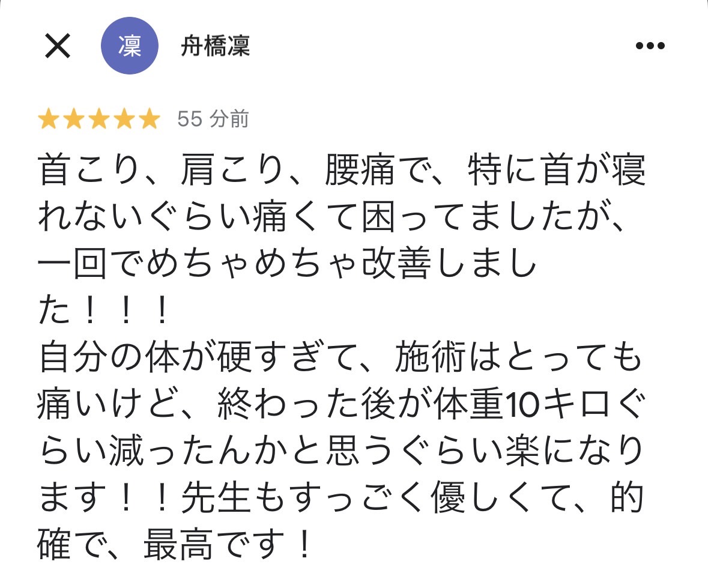
Task: Close the review with the X icon
Action: tap(58, 46)
